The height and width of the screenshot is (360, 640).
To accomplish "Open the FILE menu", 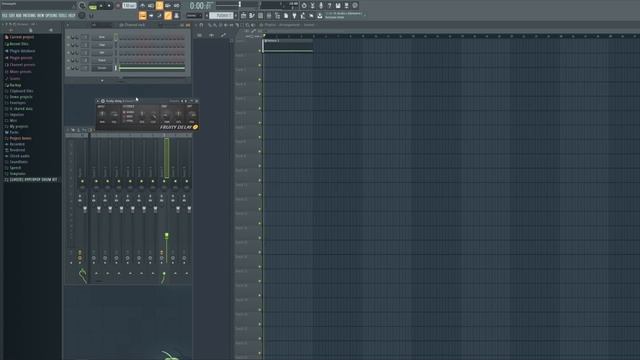I will pos(5,16).
